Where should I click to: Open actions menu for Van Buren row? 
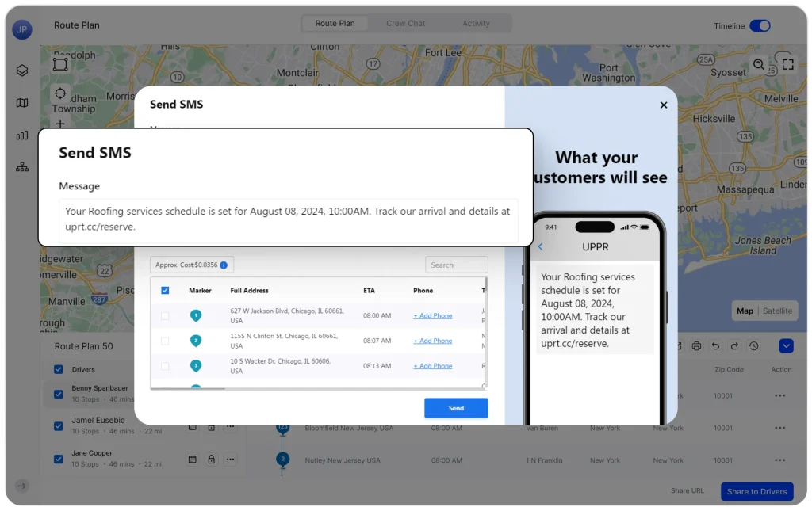pos(780,428)
